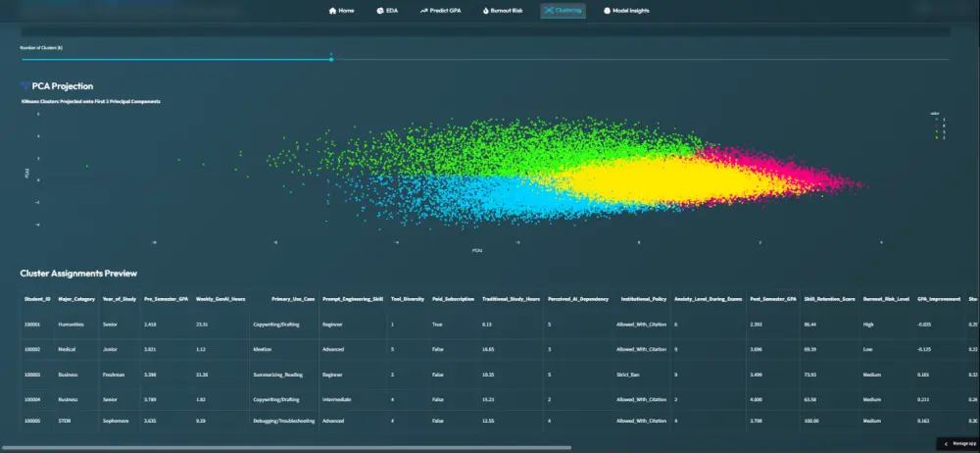Viewport: 980px width, 453px height.
Task: Click the Ideation use case cell
Action: pyautogui.click(x=263, y=350)
